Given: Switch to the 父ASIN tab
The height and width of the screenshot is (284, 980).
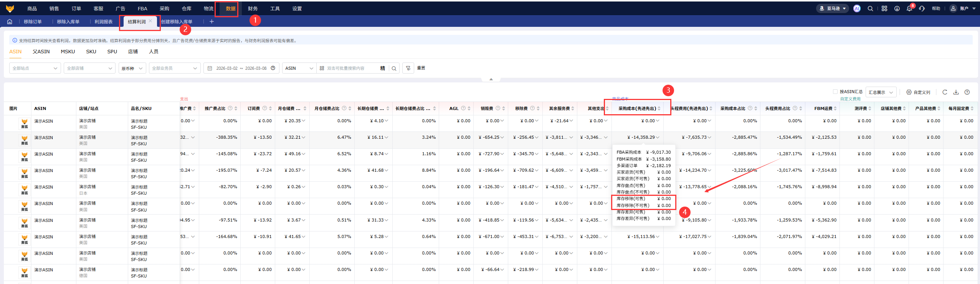Looking at the screenshot, I should 41,51.
